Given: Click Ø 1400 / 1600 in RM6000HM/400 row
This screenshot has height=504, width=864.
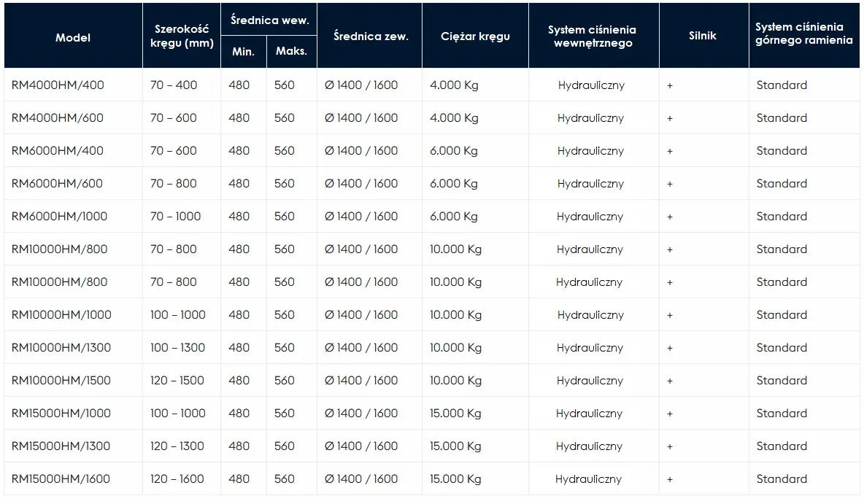Looking at the screenshot, I should [361, 151].
